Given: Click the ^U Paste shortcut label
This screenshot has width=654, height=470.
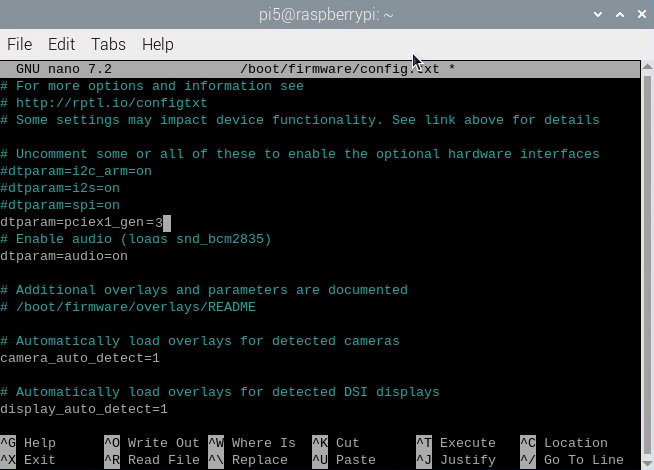Looking at the screenshot, I should click(x=344, y=460).
